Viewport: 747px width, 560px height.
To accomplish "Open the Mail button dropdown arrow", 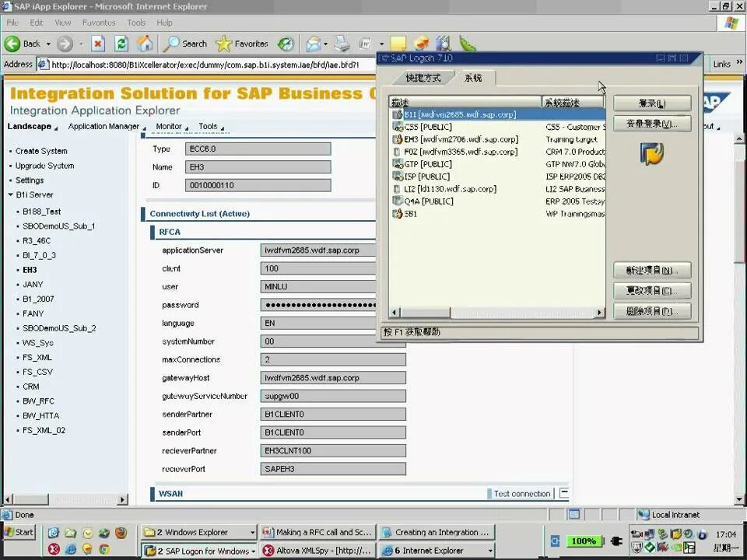I will (325, 44).
